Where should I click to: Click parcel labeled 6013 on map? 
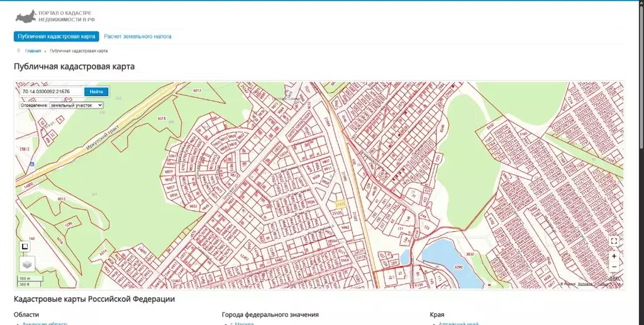click(197, 91)
